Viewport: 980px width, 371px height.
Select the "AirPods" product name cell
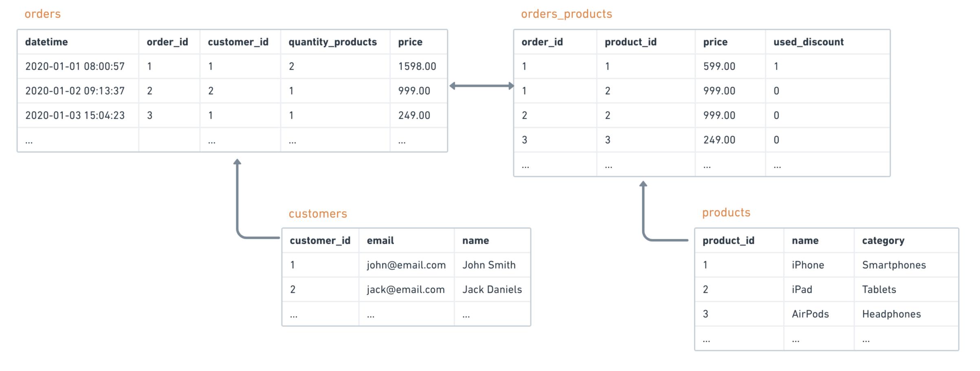tap(810, 314)
